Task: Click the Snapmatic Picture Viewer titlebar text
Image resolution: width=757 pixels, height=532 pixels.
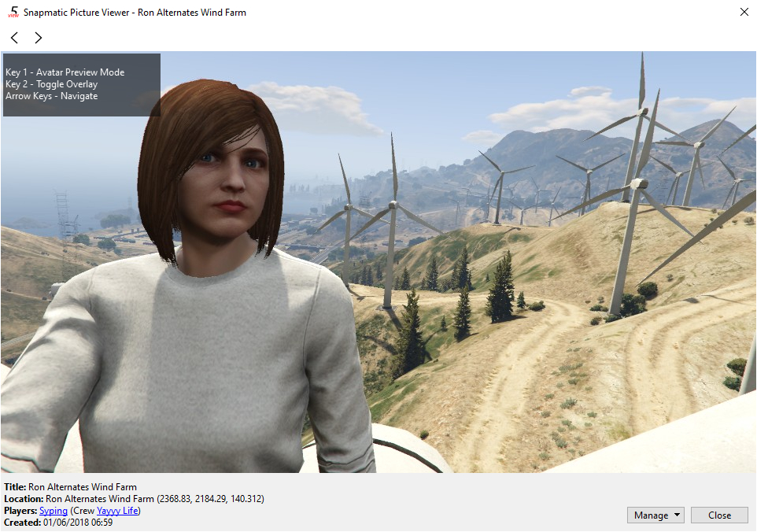Action: 134,12
